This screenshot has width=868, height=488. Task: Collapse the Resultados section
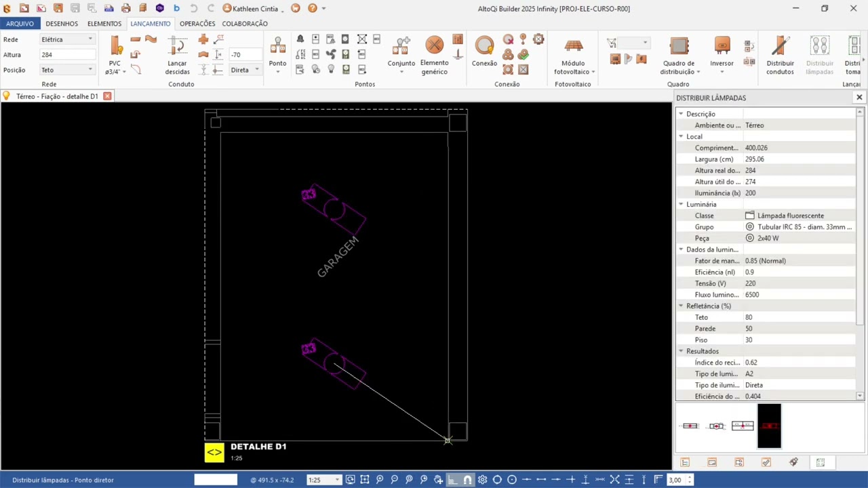pyautogui.click(x=681, y=351)
